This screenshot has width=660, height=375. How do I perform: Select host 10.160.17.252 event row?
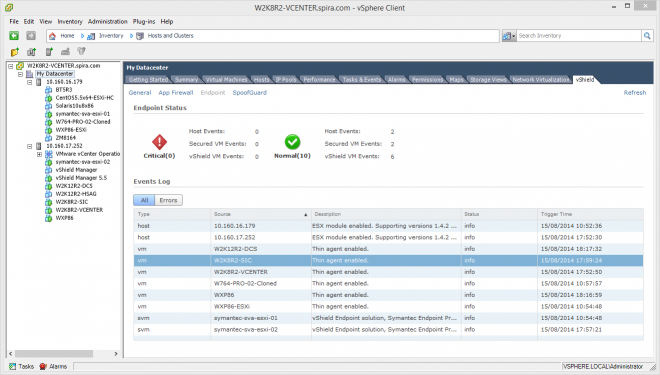coord(388,237)
